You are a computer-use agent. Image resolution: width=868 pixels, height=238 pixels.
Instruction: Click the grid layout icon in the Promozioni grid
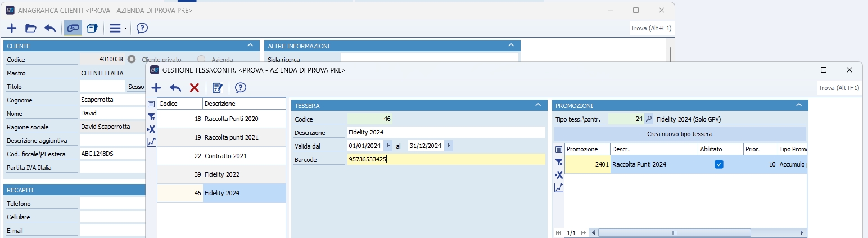(x=559, y=150)
